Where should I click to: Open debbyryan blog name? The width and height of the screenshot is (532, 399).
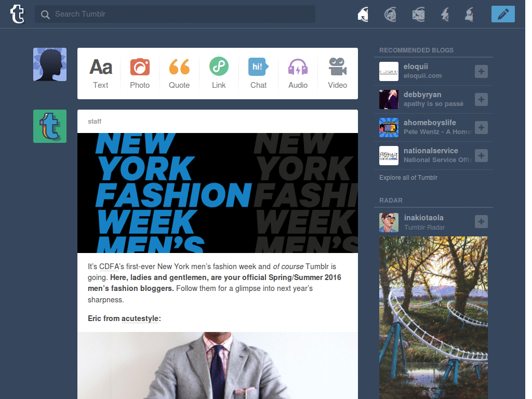click(x=422, y=95)
